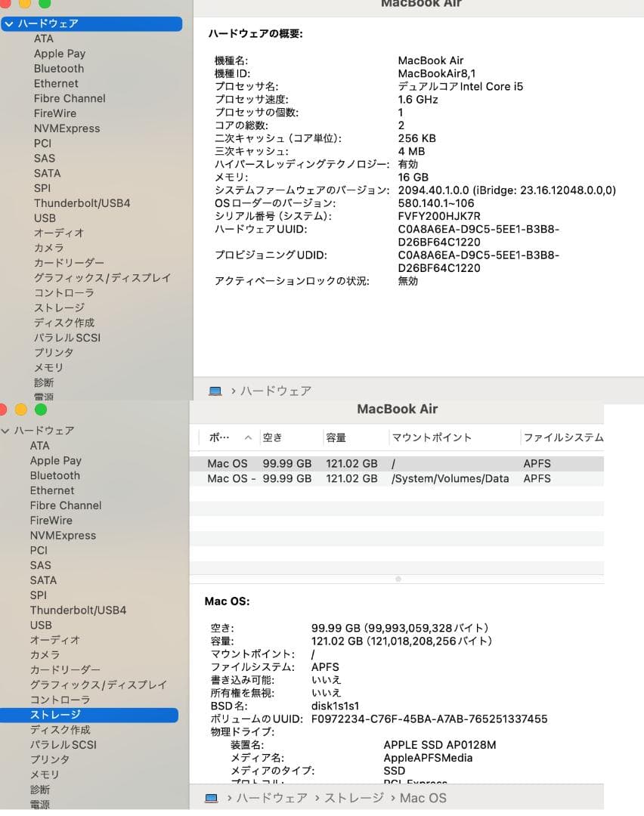
Task: Select ディスク作成 in upper window sidebar
Action: click(64, 323)
